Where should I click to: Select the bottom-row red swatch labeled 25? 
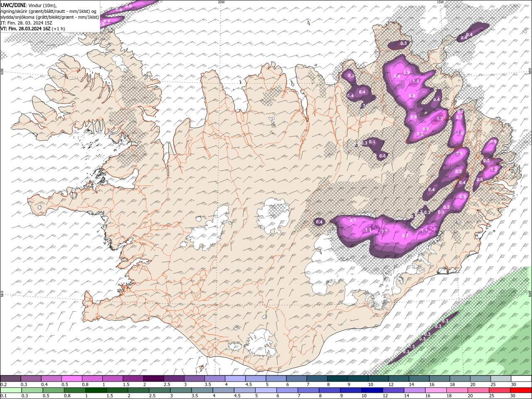point(500,390)
